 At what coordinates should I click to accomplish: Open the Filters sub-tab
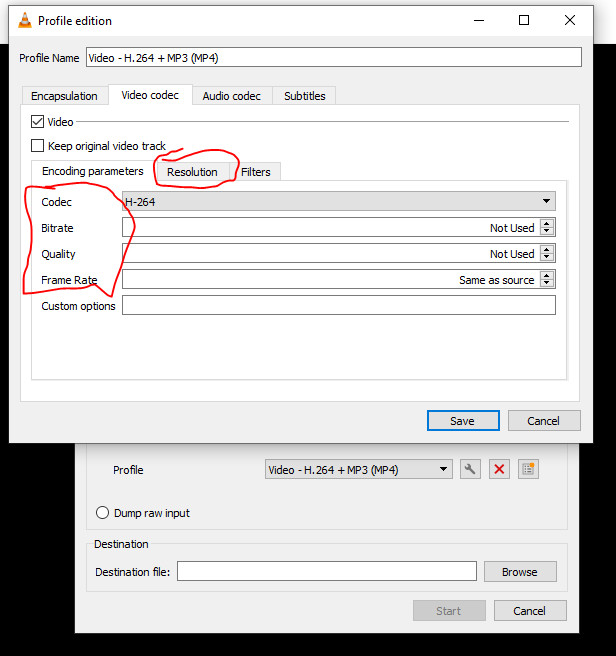point(256,172)
